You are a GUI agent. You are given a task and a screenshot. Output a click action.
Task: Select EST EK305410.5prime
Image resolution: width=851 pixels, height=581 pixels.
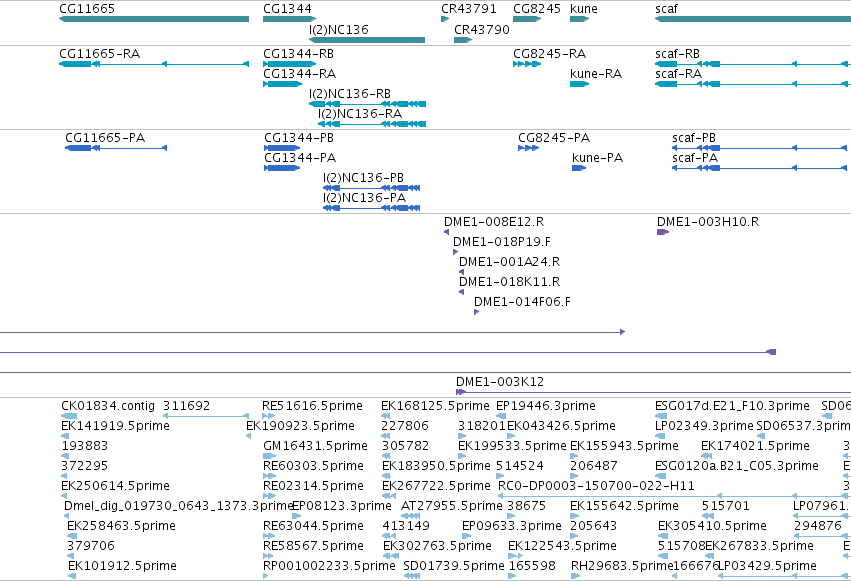[x=662, y=537]
